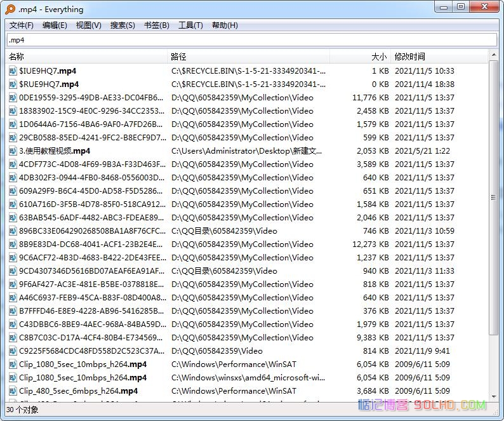Open the 工具(T) menu
The image size is (504, 421).
click(x=190, y=25)
